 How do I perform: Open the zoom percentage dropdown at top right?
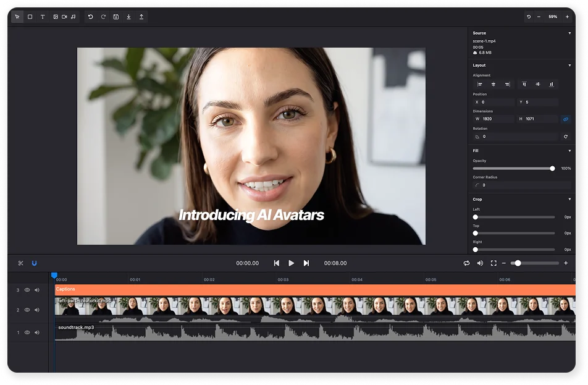point(553,17)
